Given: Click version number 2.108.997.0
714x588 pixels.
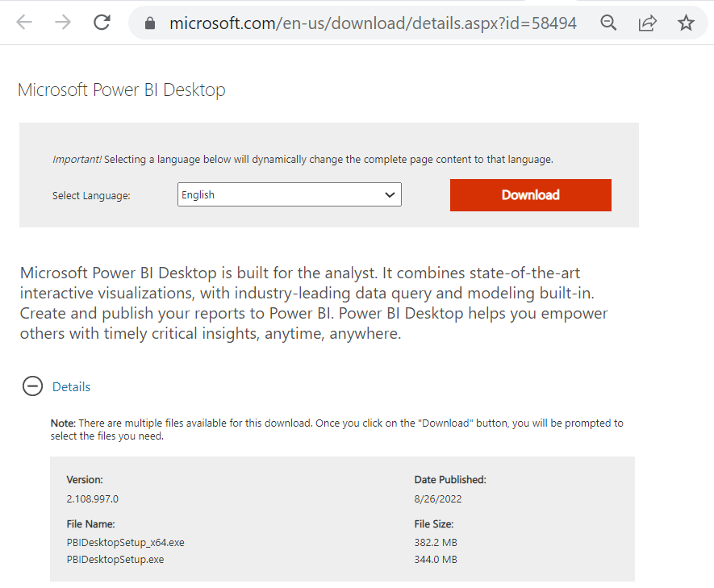Looking at the screenshot, I should [93, 498].
